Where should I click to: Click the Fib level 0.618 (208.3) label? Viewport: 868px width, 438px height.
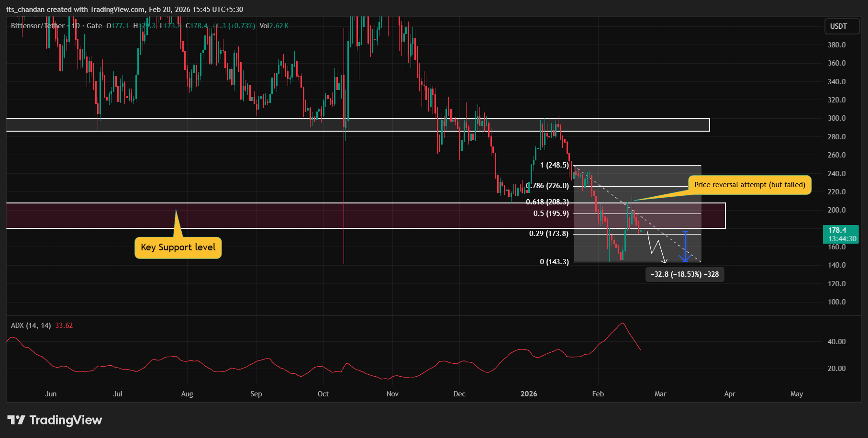tap(548, 202)
